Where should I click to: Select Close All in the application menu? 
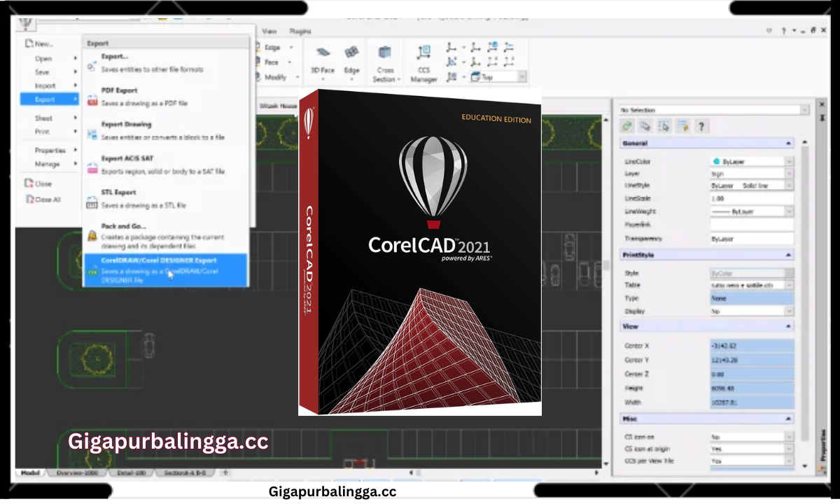click(48, 199)
